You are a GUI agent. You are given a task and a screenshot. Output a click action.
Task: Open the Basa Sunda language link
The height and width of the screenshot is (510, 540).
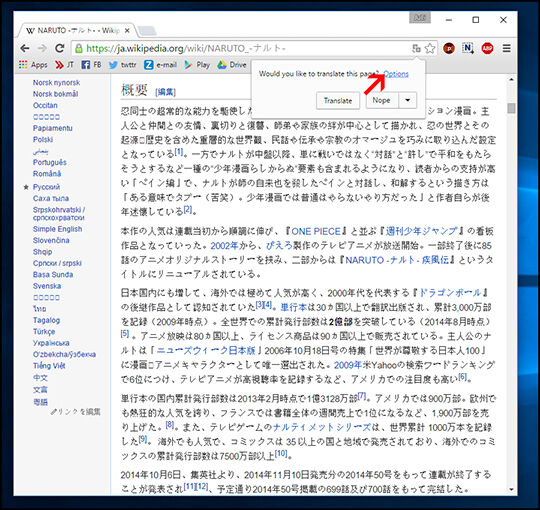(53, 274)
